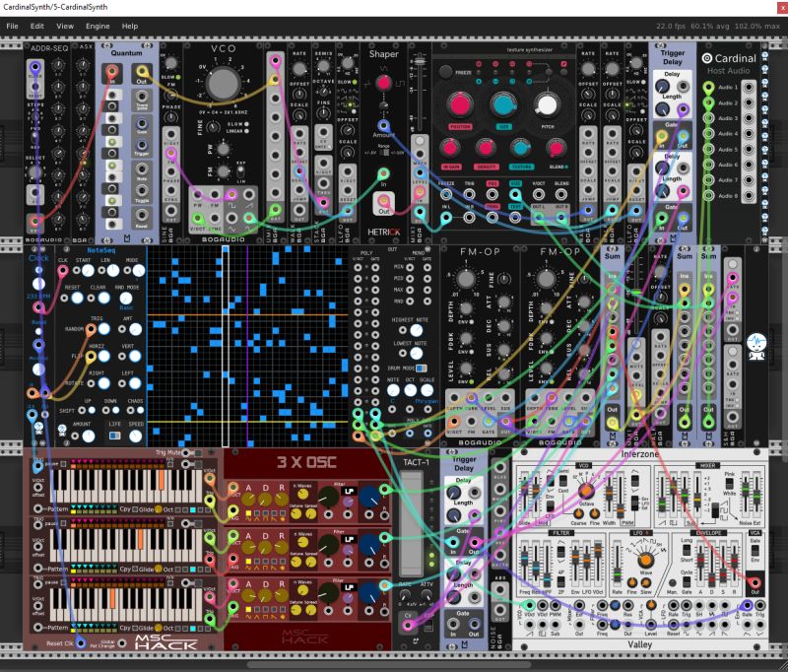Click the Quantum In jack
The height and width of the screenshot is (672, 788).
coord(112,72)
